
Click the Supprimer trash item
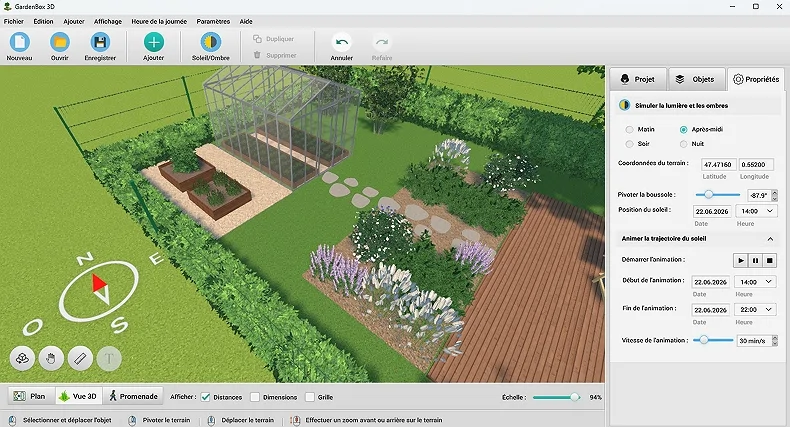275,55
